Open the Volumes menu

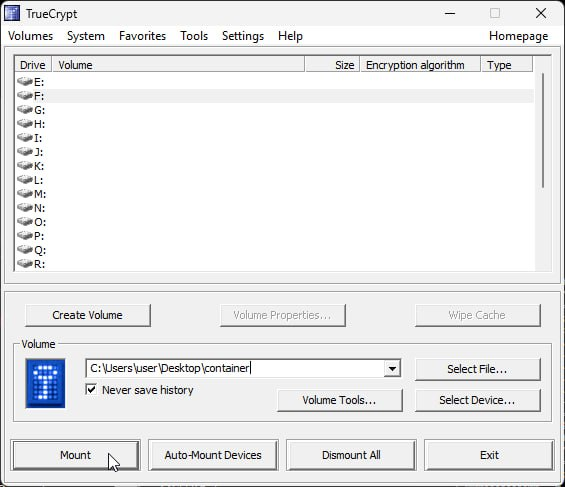pos(30,36)
